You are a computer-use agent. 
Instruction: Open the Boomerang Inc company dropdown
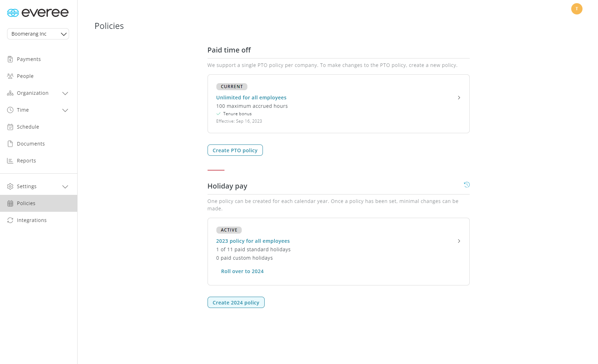[x=38, y=34]
